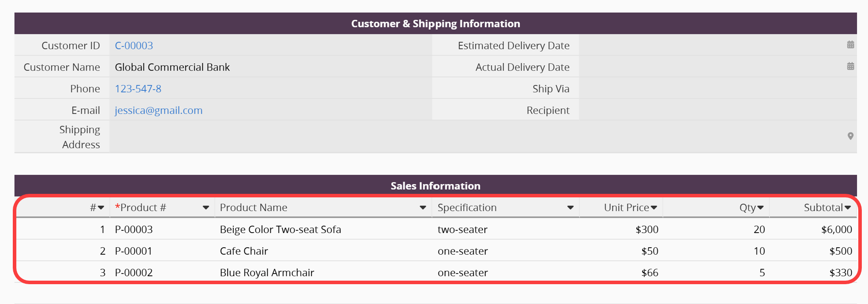Select the Cafe Chair product row

click(244, 251)
